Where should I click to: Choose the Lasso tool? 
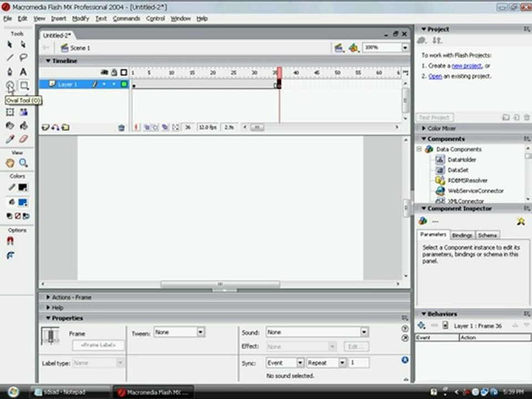pyautogui.click(x=23, y=58)
